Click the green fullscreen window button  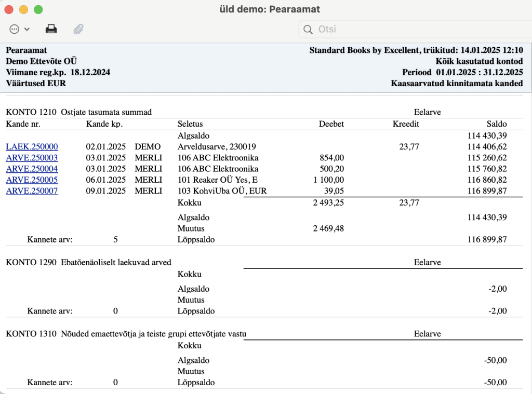coord(38,9)
